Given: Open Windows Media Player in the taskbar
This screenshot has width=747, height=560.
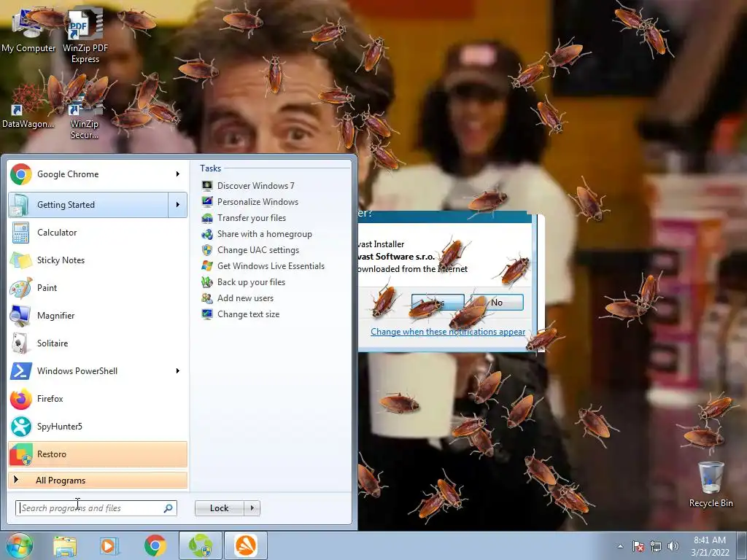Looking at the screenshot, I should coord(109,545).
